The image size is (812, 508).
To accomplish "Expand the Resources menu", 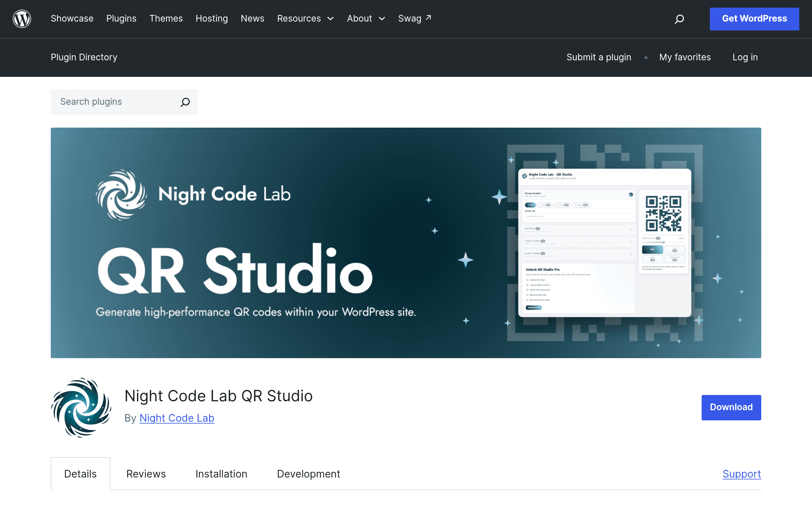I will click(305, 18).
